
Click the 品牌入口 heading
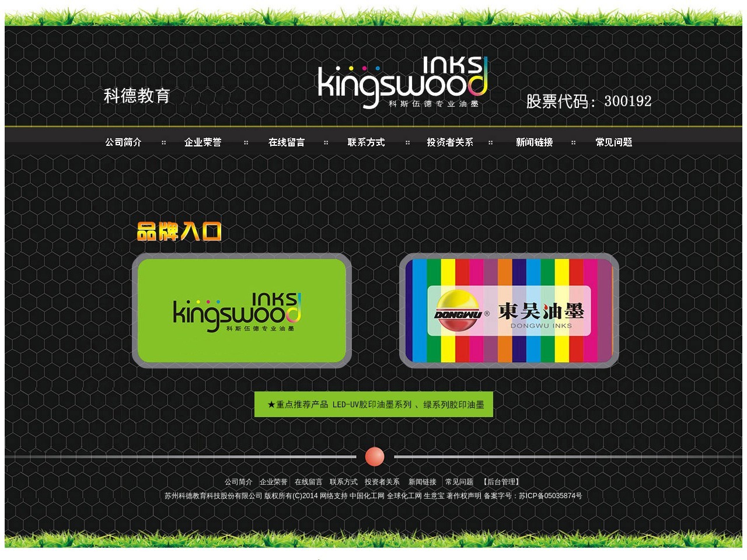point(180,232)
